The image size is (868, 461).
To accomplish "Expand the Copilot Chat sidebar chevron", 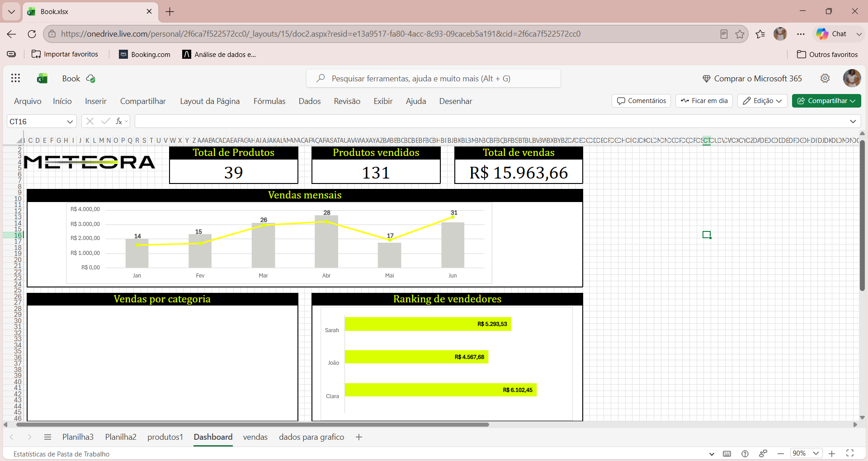I will (x=859, y=34).
